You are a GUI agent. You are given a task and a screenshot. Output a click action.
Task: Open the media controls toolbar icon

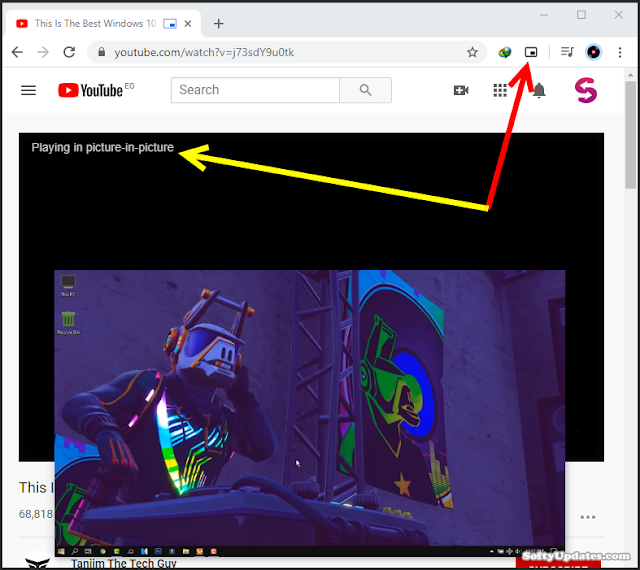coord(567,52)
